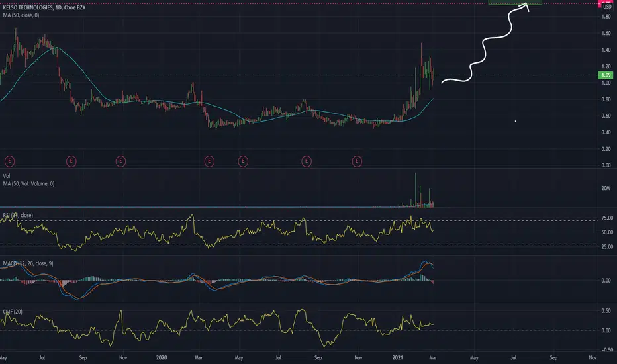Image resolution: width=617 pixels, height=364 pixels.
Task: Click the 25.00 RSI scale label
Action: (x=607, y=246)
